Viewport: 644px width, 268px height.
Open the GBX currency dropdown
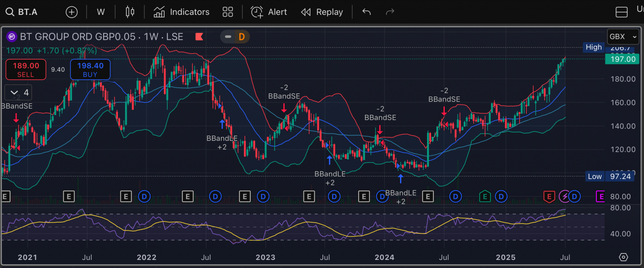[x=623, y=37]
